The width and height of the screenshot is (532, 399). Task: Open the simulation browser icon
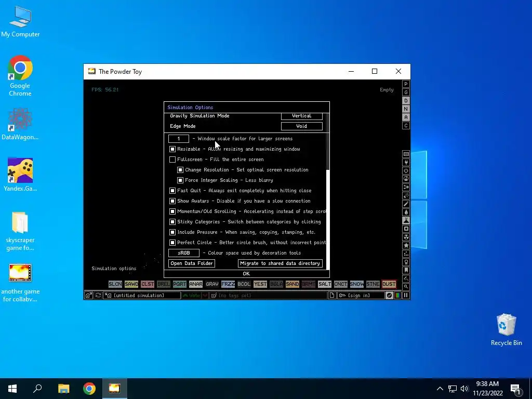(x=88, y=296)
